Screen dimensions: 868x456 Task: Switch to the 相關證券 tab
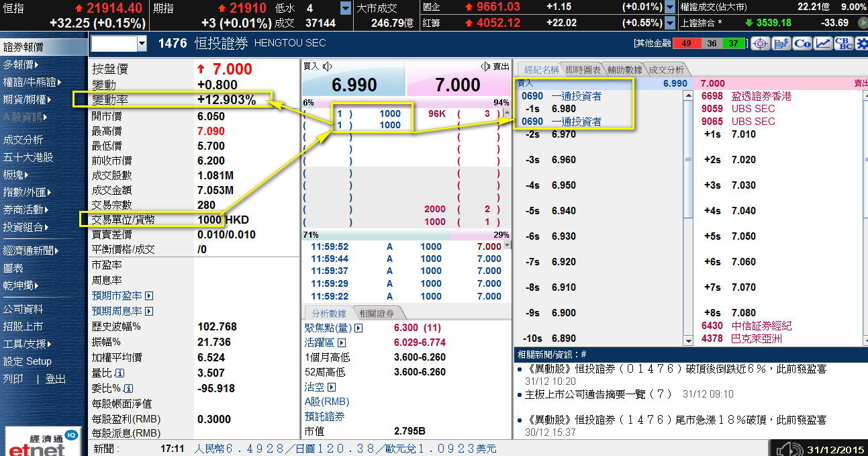click(377, 313)
